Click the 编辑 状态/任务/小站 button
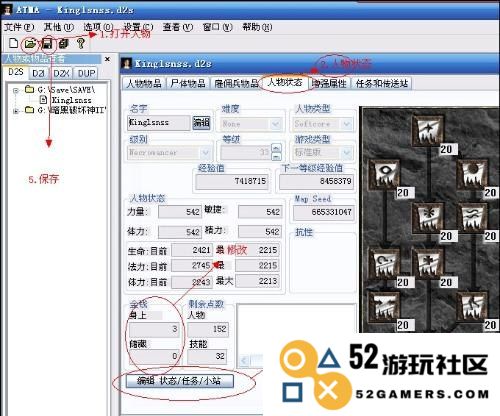The image size is (500, 416). click(179, 381)
